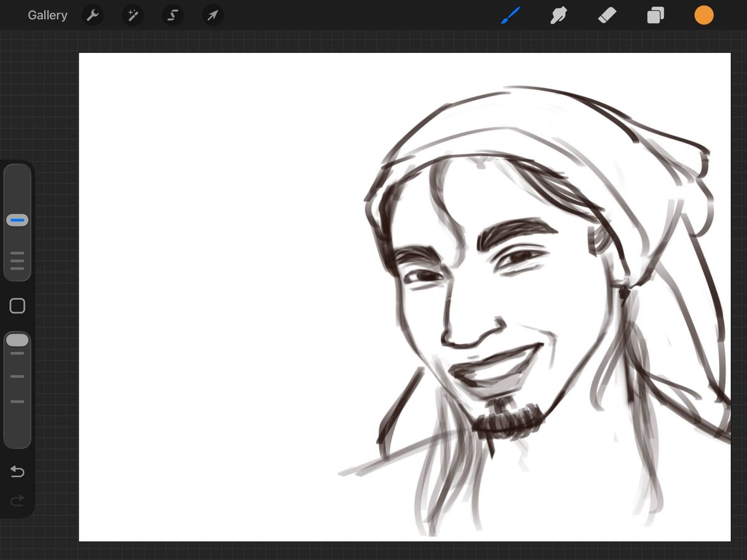Redo the last undone action

[x=17, y=500]
